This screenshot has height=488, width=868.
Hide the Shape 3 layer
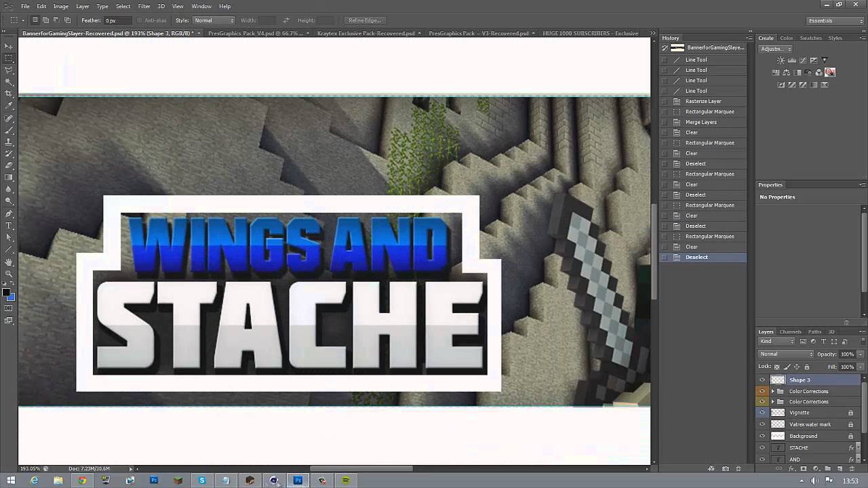click(x=762, y=380)
